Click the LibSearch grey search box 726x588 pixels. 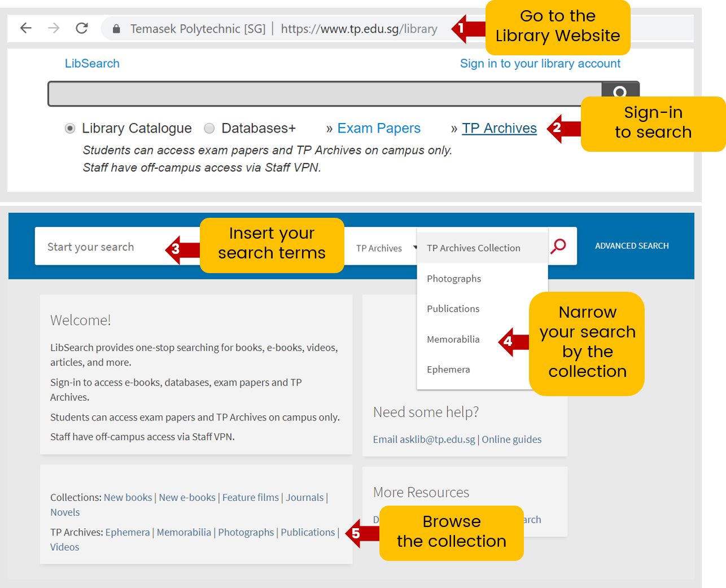coord(325,94)
